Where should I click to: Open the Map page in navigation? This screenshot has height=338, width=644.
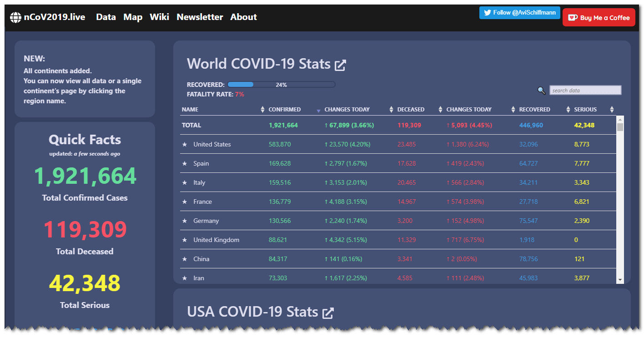133,17
